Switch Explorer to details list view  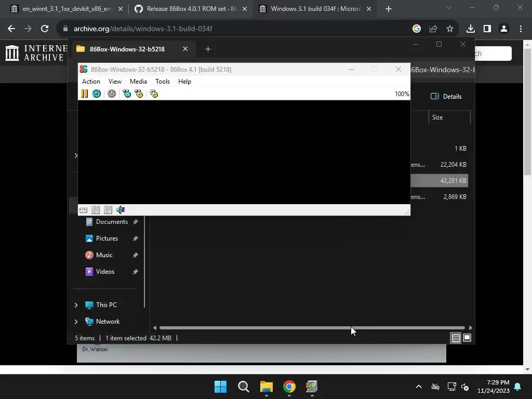(456, 338)
